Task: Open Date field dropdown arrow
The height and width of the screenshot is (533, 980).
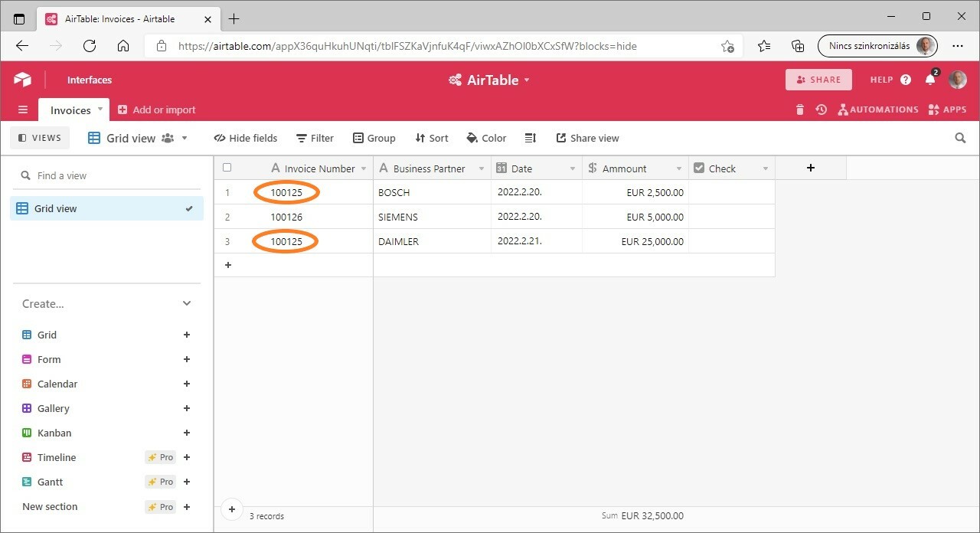Action: tap(573, 168)
